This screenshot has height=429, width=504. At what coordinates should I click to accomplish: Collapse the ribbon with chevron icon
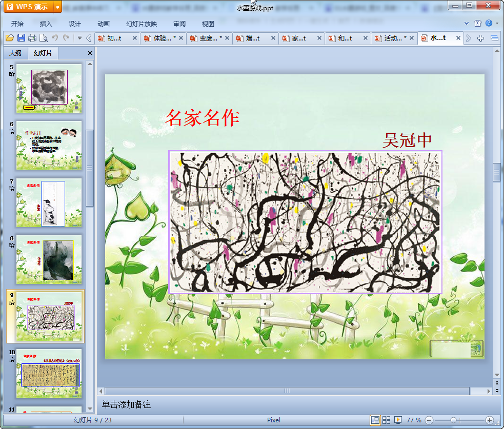467,23
